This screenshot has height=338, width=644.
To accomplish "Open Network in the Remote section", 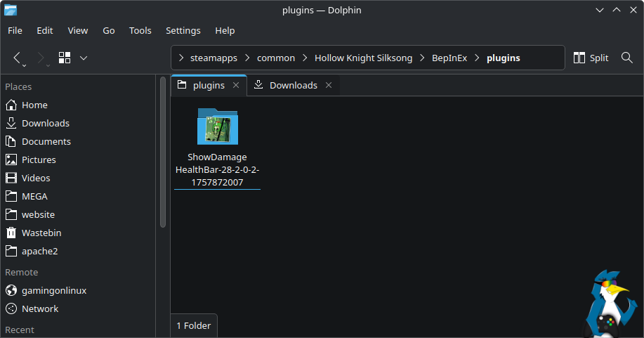I will [x=39, y=308].
